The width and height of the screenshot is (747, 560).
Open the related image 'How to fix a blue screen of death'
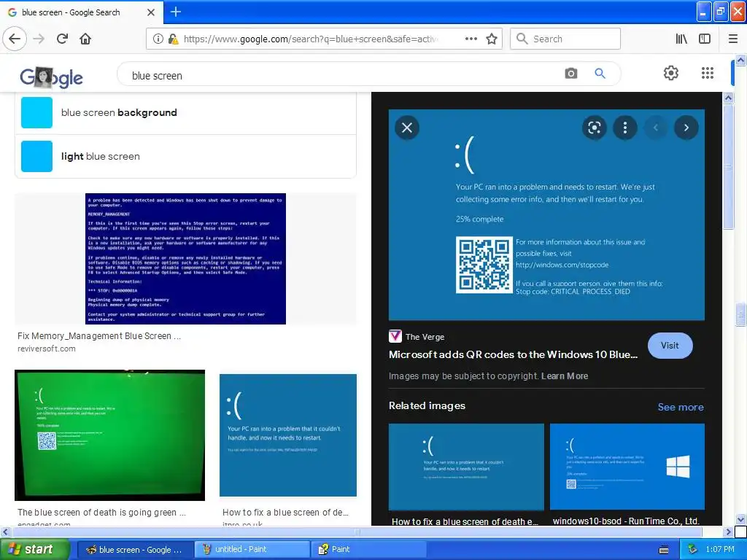pyautogui.click(x=466, y=467)
